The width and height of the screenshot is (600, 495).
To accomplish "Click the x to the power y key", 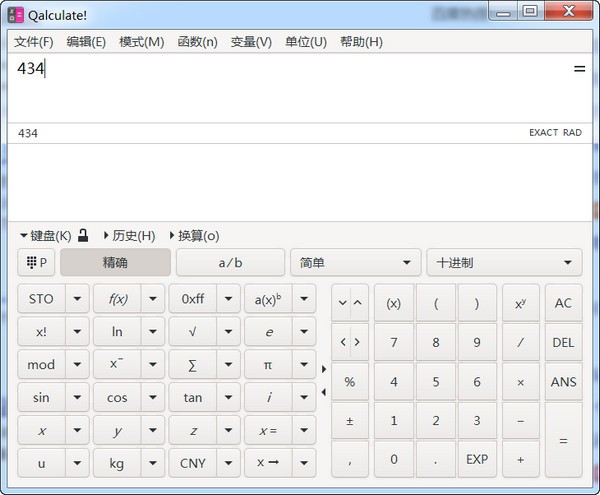I will (x=520, y=303).
